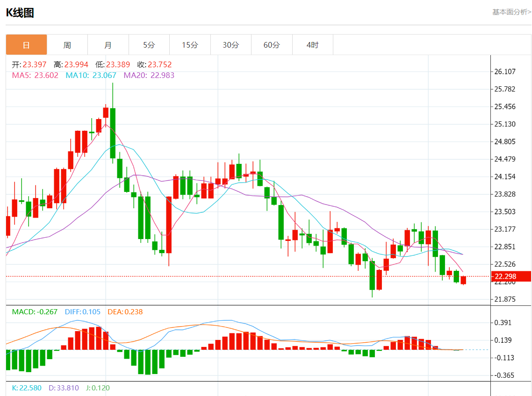Click the DEA 0.238 indicator label
Viewport: 532px width, 396px height.
pyautogui.click(x=125, y=311)
